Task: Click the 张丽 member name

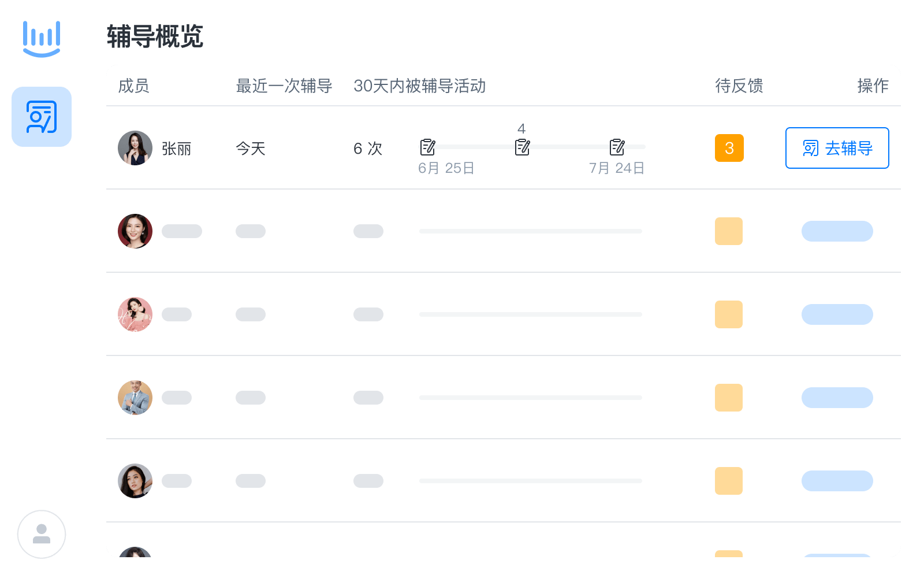Action: click(176, 149)
